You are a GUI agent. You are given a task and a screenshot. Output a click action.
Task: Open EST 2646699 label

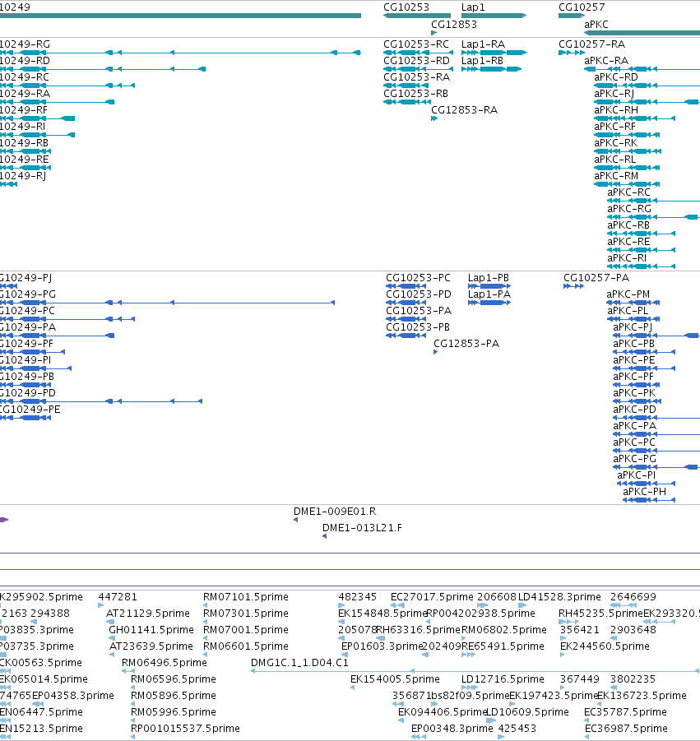pos(633,597)
